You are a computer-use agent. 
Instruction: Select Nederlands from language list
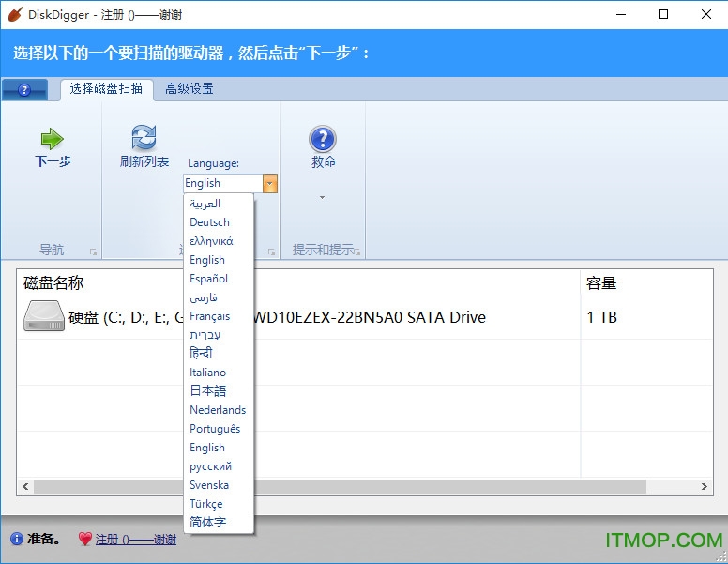(219, 410)
